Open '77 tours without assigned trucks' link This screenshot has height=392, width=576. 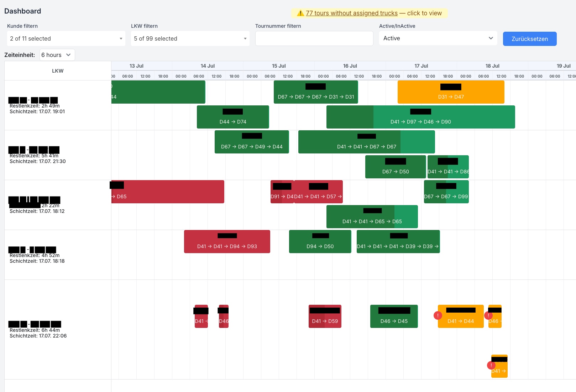[x=352, y=13]
